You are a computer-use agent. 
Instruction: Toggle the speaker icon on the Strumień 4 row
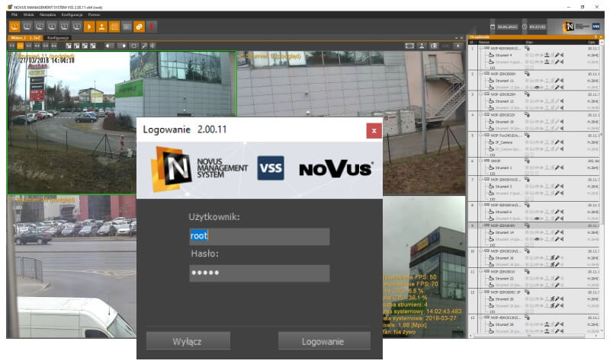562,55
